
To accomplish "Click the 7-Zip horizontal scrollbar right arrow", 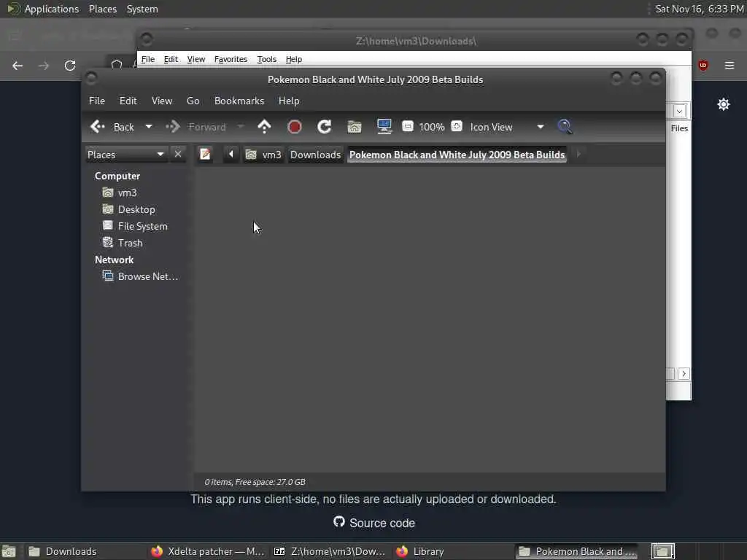I will click(684, 374).
